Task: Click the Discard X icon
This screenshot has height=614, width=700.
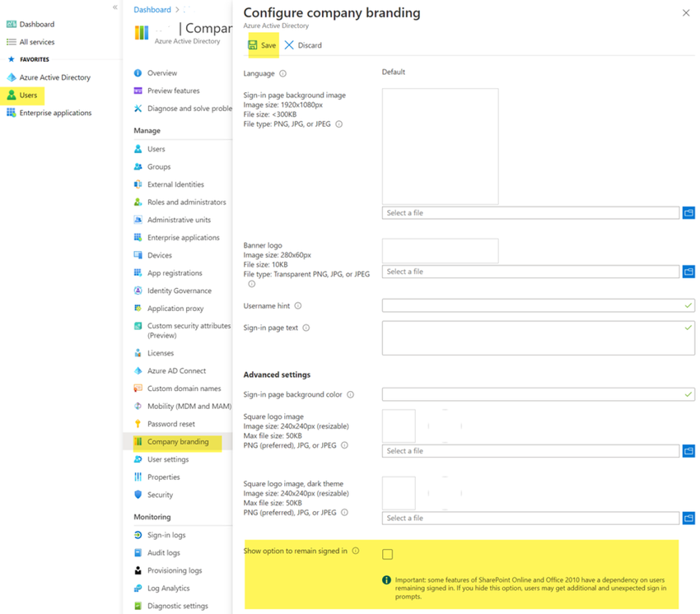Action: click(289, 45)
